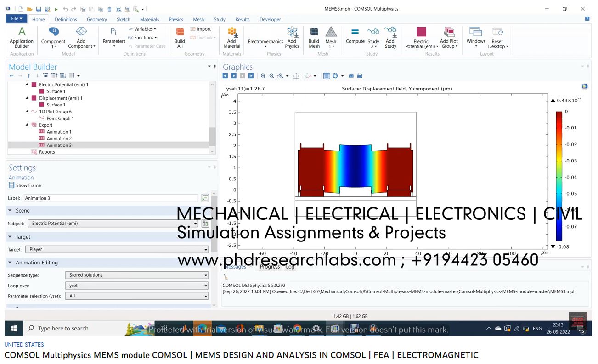
Task: Collapse the Scene section
Action: click(x=10, y=211)
